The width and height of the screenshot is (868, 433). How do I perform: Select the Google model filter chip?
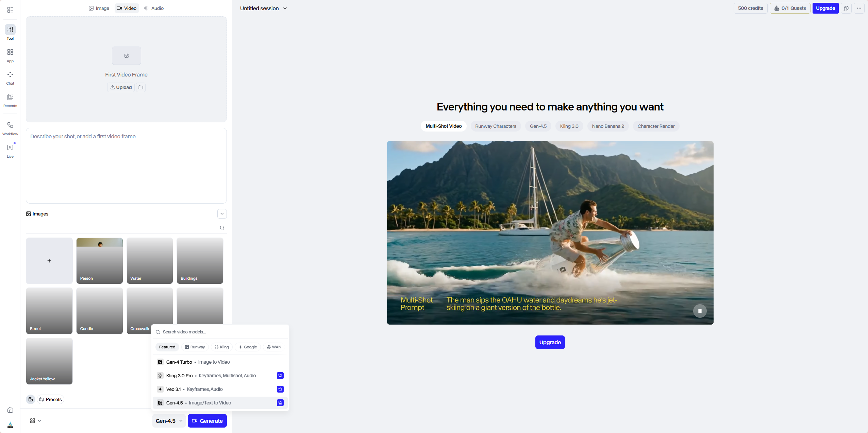click(248, 347)
